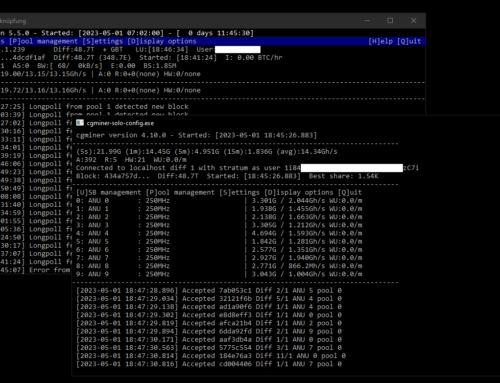Click 'Accepted e8d8eff3' log line
Viewport: 500px width, 383px height.
point(209,315)
